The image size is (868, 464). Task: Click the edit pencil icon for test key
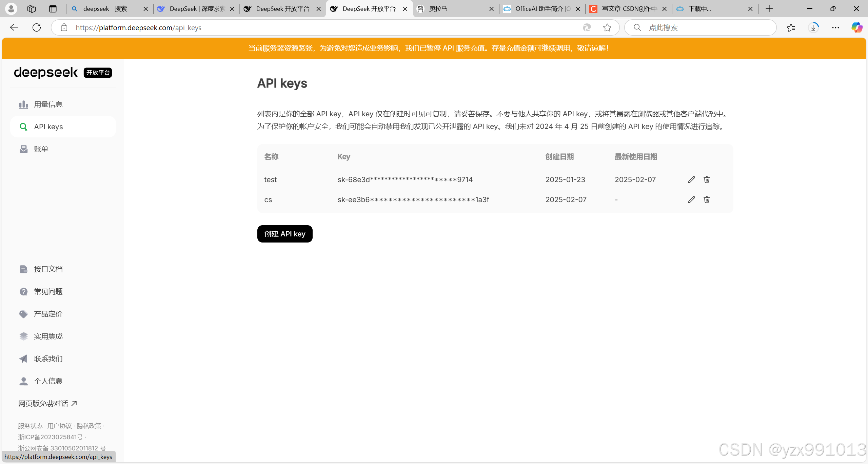pos(691,179)
